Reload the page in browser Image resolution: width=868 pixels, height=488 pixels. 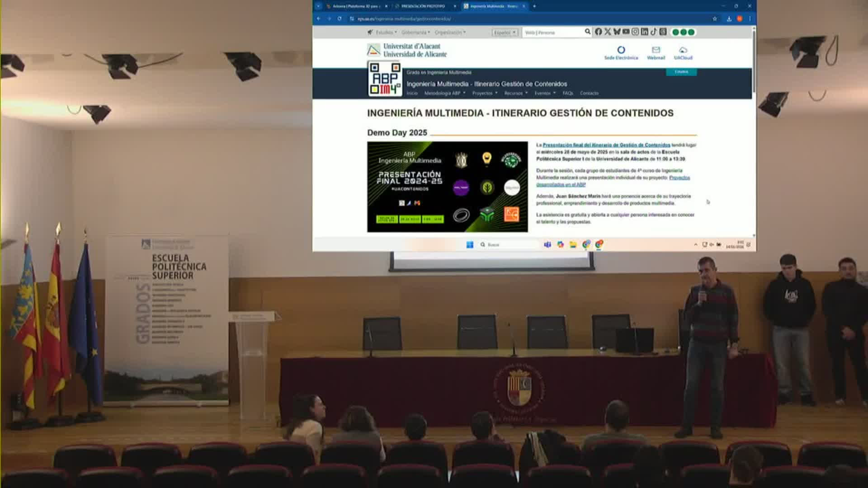click(x=339, y=19)
